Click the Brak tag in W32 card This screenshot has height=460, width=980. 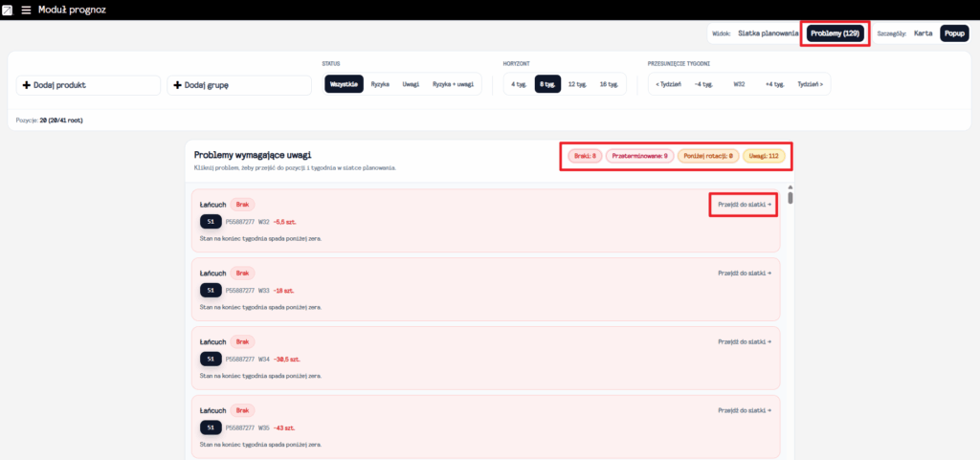tap(242, 205)
